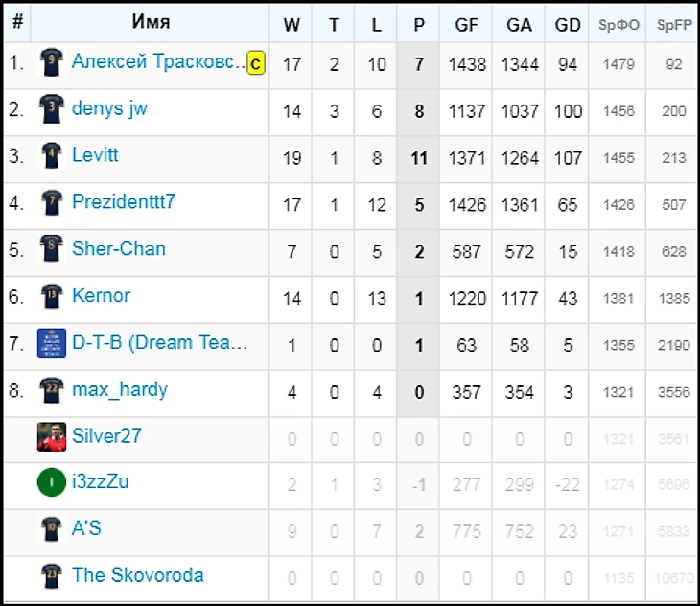Click Levitt's jersey avatar icon
The image size is (700, 606).
[50, 156]
